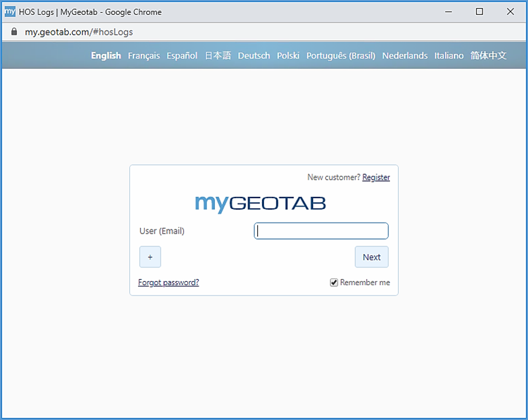
Task: Click the lock icon in address bar
Action: coord(14,32)
